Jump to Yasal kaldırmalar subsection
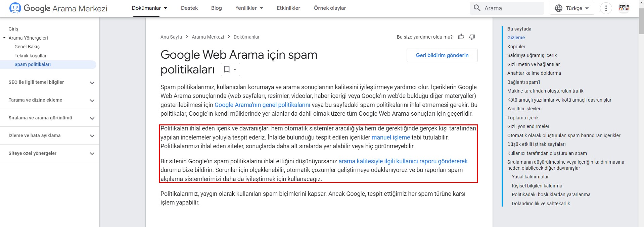 pos(530,177)
